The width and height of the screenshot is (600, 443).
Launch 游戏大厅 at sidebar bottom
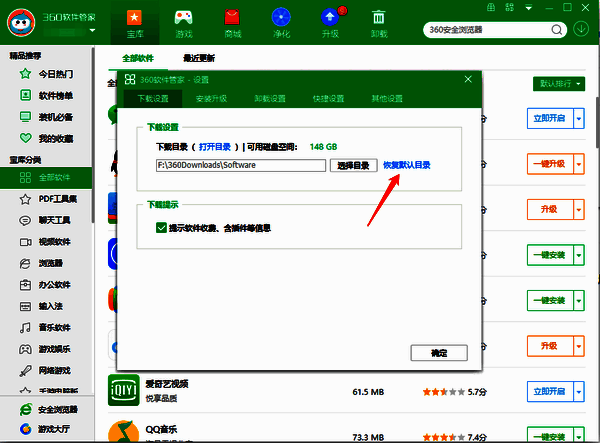pyautogui.click(x=45, y=429)
